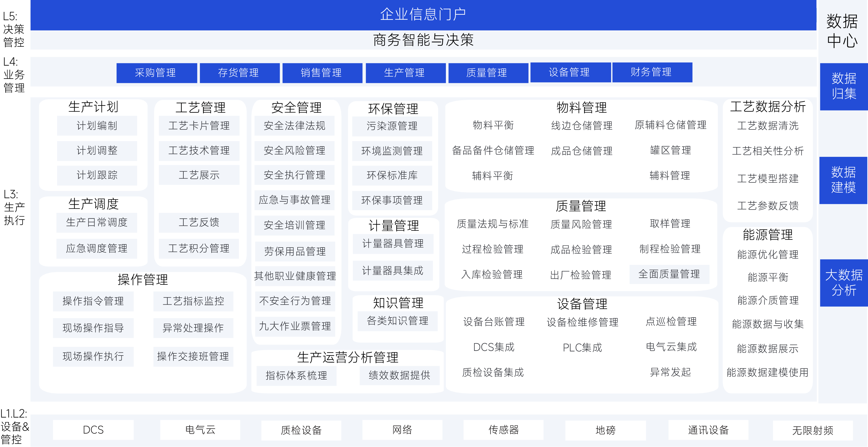Click 计量器具管理 item
The width and height of the screenshot is (868, 447).
click(x=393, y=244)
